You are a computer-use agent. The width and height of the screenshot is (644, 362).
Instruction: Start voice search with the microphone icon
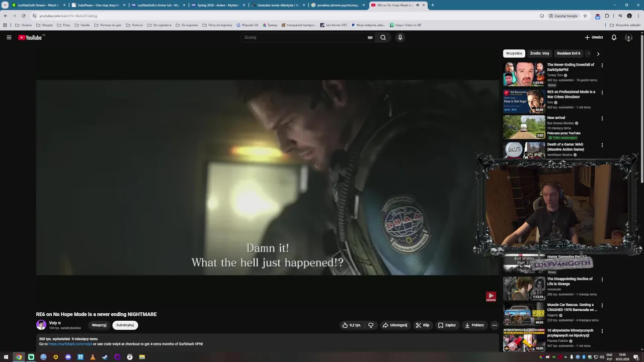400,37
